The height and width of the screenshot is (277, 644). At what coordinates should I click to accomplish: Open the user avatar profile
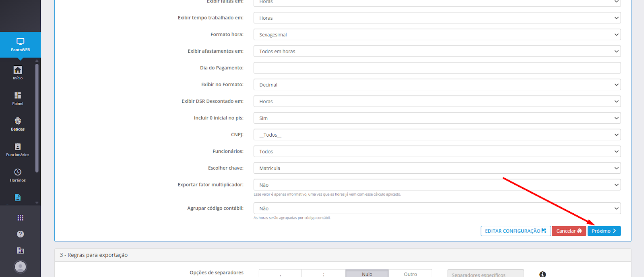[x=21, y=267]
